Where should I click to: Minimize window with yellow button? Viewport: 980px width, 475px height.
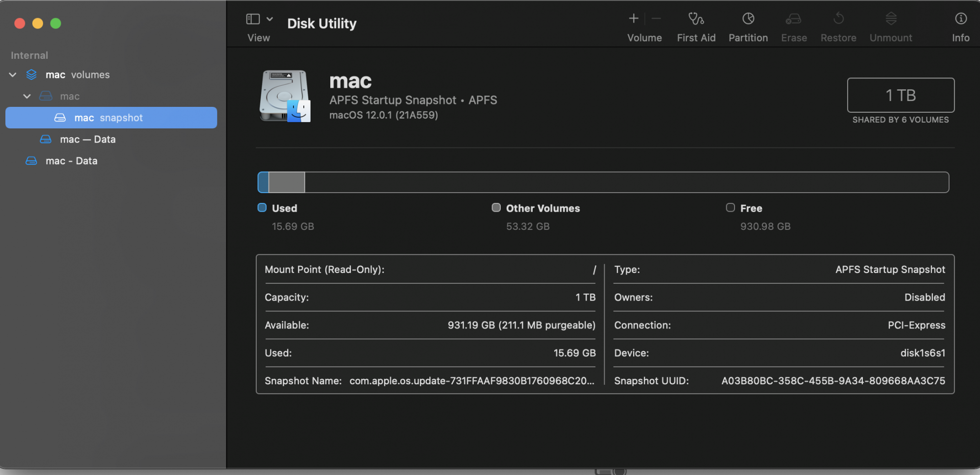38,23
